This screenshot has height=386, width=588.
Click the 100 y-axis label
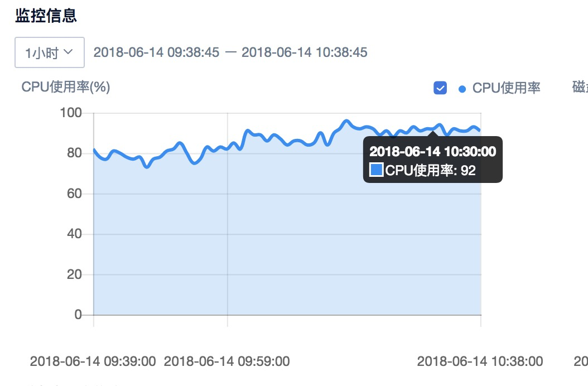pyautogui.click(x=71, y=113)
